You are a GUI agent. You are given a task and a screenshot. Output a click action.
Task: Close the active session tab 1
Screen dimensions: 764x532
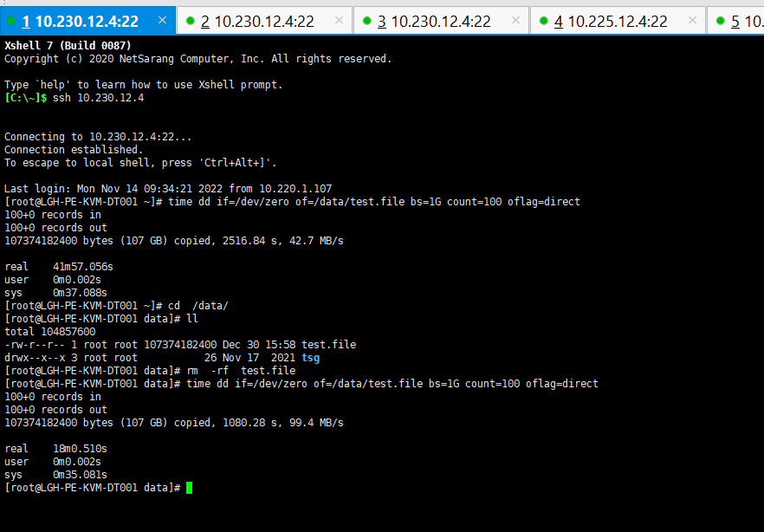point(162,21)
